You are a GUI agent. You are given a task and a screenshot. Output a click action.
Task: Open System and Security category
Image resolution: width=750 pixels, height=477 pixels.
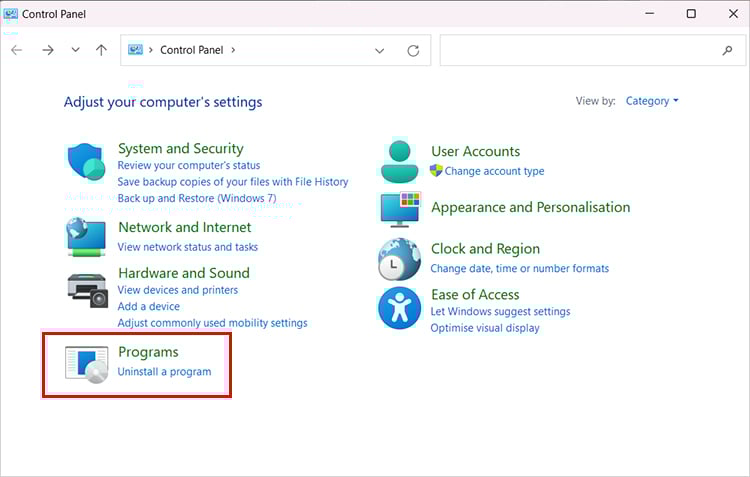(x=180, y=148)
